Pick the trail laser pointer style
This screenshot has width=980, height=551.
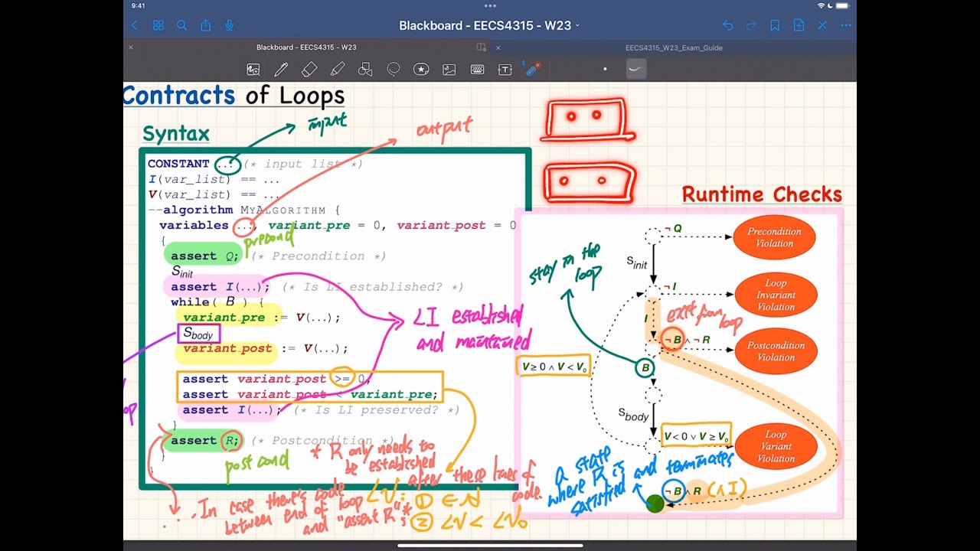coord(635,70)
